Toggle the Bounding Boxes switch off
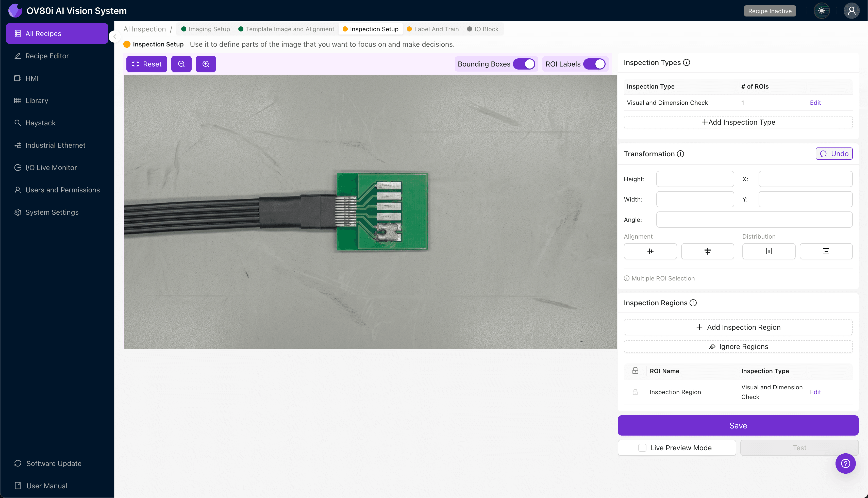The height and width of the screenshot is (498, 868). 524,64
